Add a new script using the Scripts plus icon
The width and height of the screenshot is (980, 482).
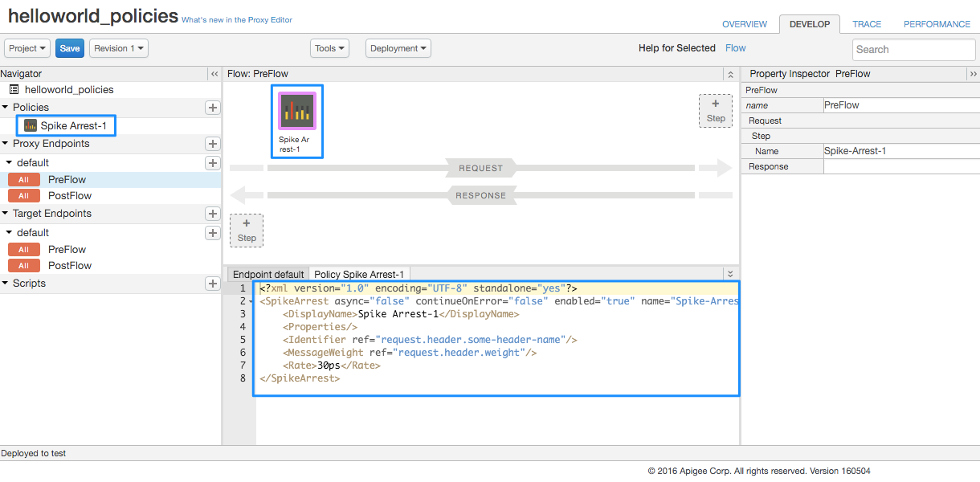[212, 283]
